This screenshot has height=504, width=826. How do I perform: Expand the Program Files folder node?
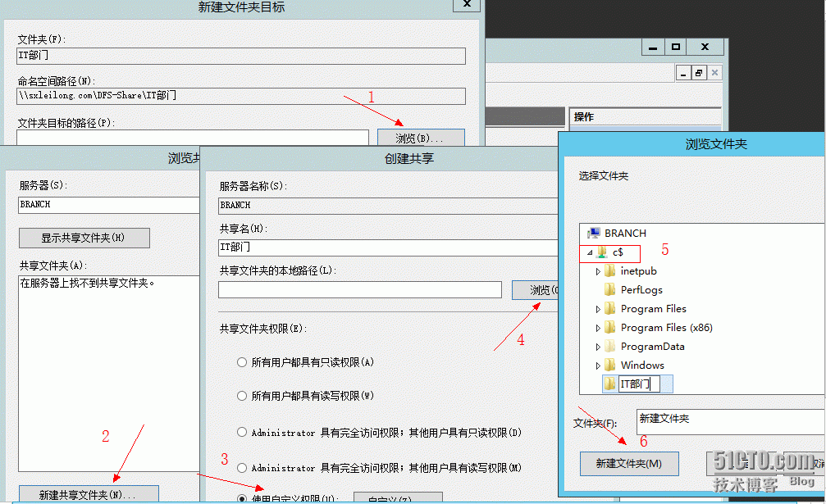point(598,309)
